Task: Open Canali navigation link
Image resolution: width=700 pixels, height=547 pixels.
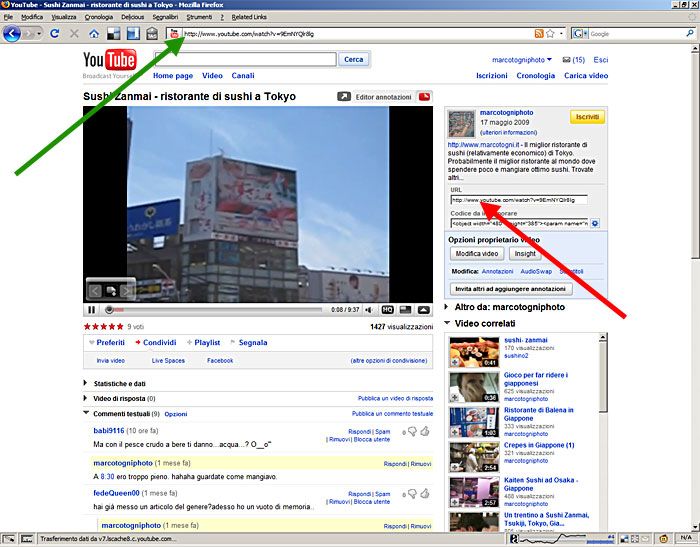Action: tap(243, 75)
